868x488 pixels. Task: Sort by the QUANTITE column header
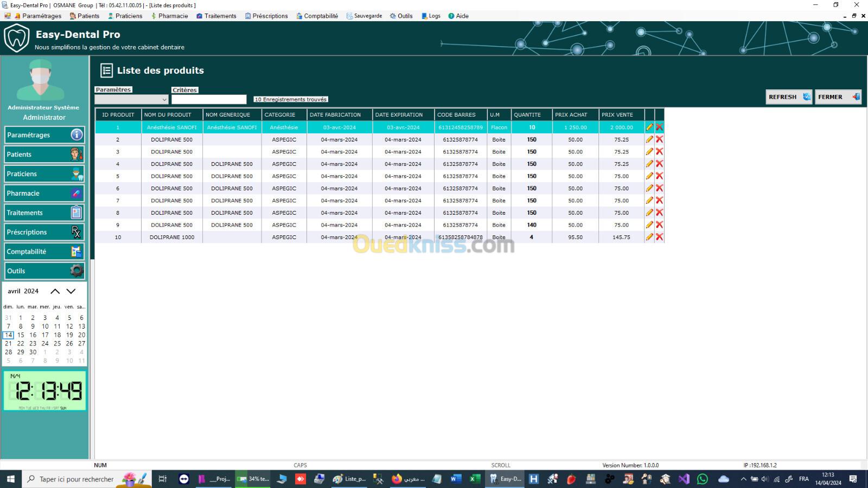[x=527, y=115]
